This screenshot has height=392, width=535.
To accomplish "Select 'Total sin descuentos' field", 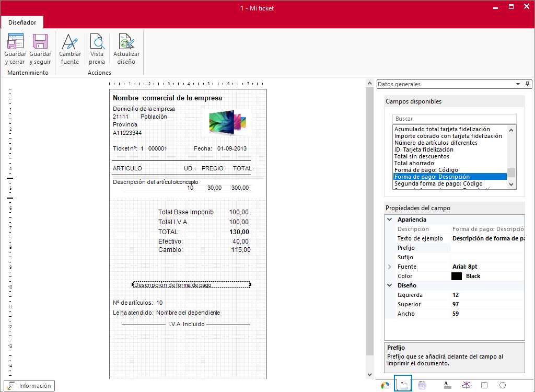I will (422, 156).
